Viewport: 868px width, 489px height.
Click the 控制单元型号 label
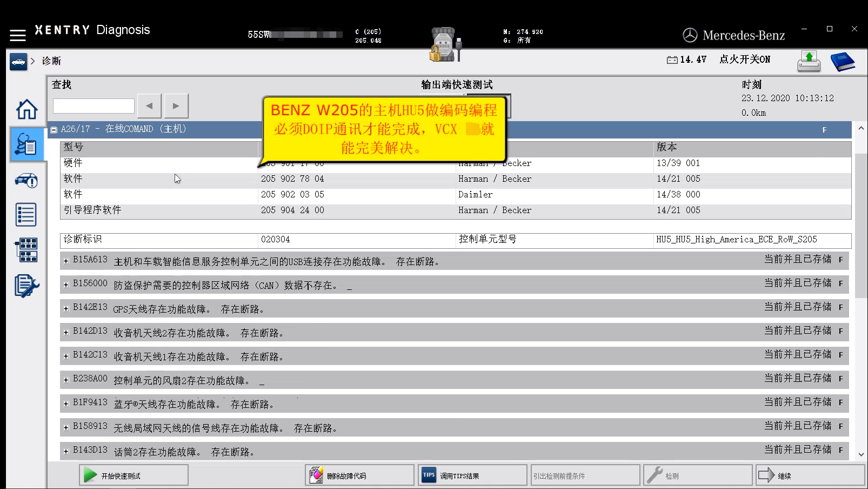pyautogui.click(x=488, y=239)
